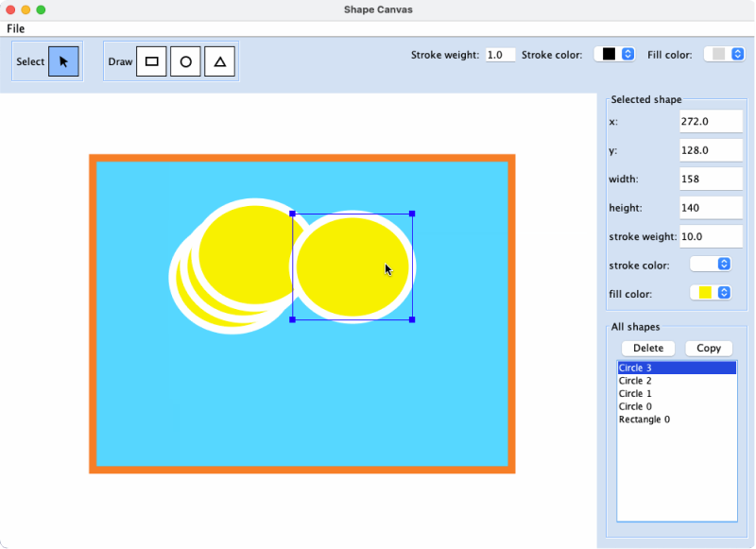Click the yellow fill color swatch
The image size is (756, 549).
pos(705,293)
